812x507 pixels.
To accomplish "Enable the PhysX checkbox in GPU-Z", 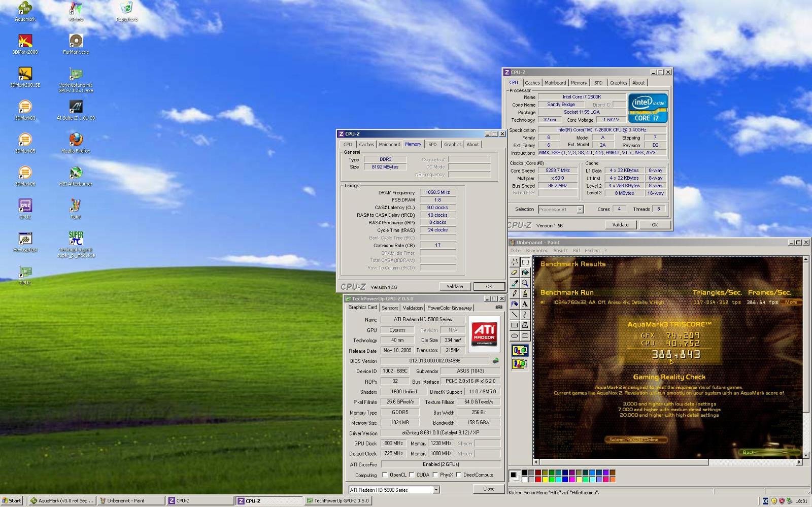I will [435, 475].
